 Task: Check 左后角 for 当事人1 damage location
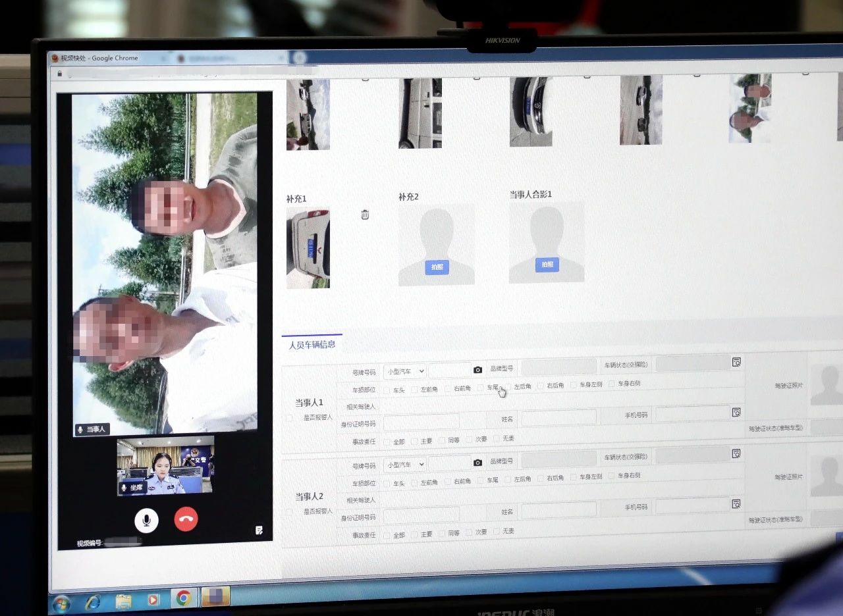pos(508,387)
